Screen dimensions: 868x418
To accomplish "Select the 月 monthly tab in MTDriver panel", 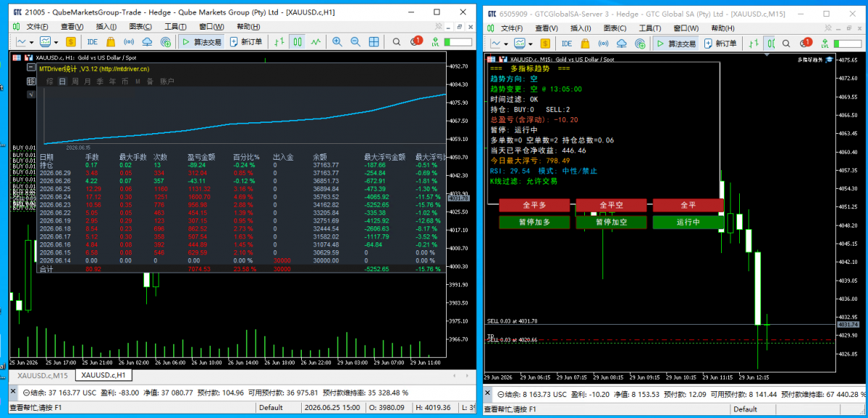I will click(x=87, y=81).
